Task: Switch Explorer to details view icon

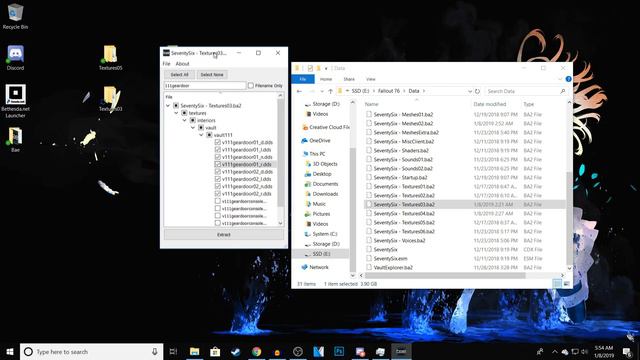Action: (557, 283)
